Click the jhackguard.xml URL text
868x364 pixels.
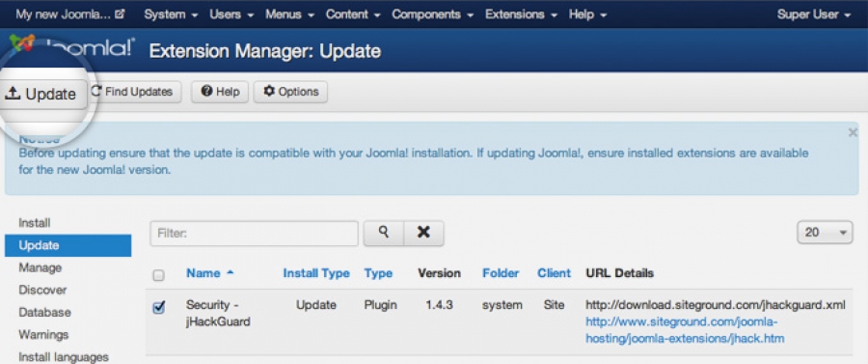click(716, 305)
